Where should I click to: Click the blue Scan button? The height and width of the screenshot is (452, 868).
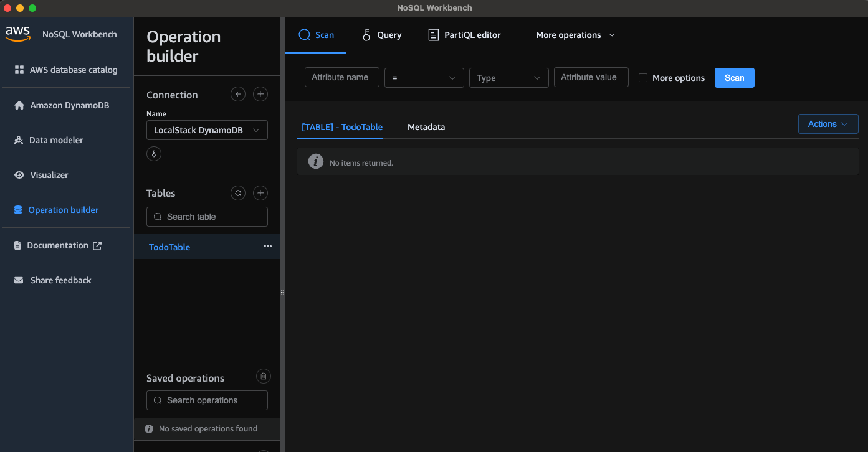click(x=735, y=78)
